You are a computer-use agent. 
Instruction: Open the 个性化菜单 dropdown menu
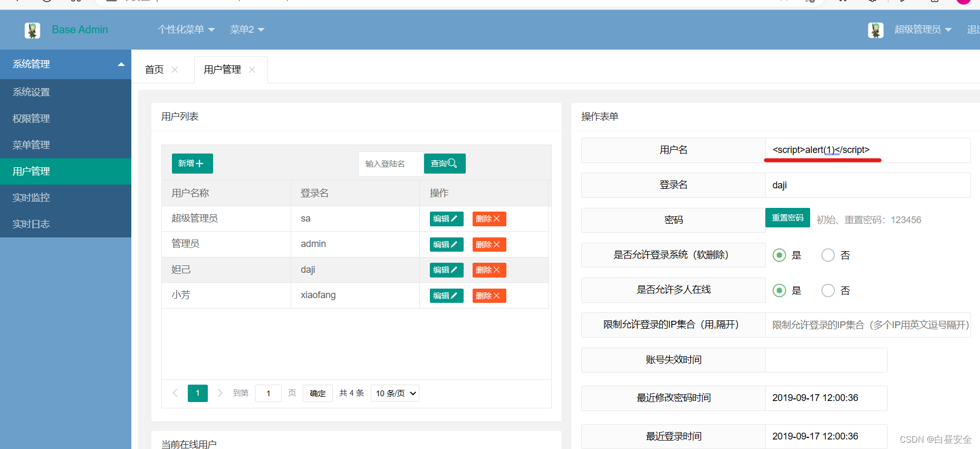[186, 30]
